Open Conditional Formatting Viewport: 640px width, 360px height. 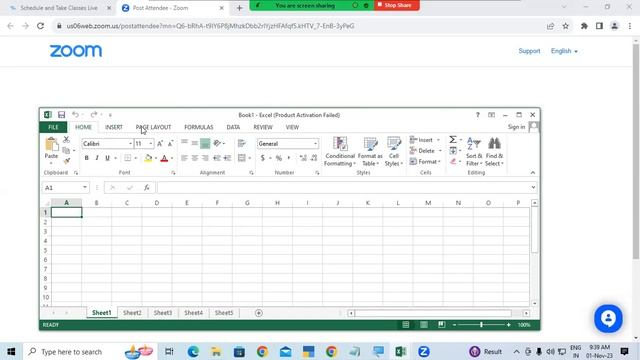click(x=340, y=151)
